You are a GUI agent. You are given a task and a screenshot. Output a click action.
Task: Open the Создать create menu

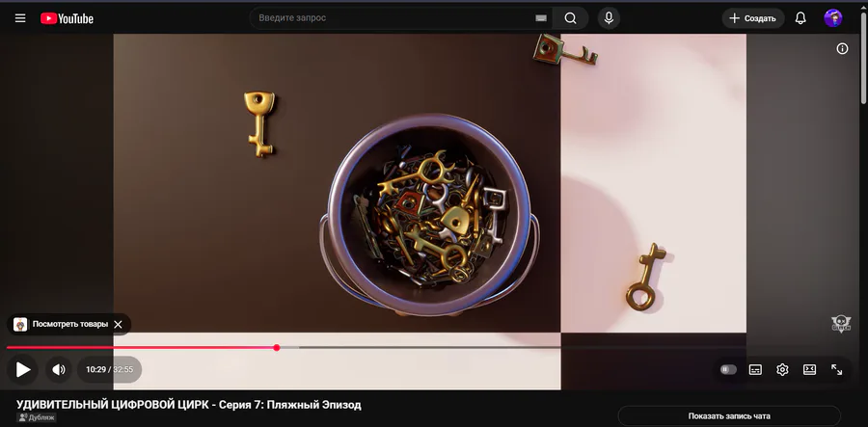click(x=753, y=18)
